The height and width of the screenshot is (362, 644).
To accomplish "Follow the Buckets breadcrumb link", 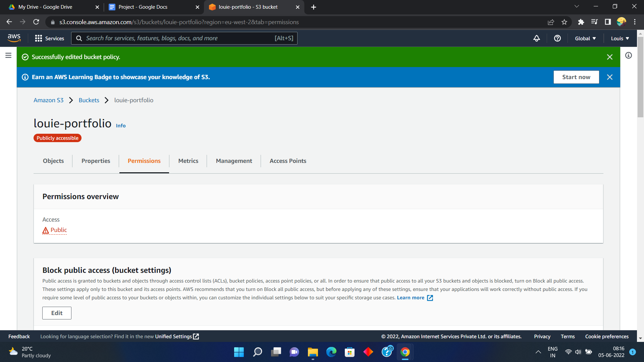I will (89, 100).
